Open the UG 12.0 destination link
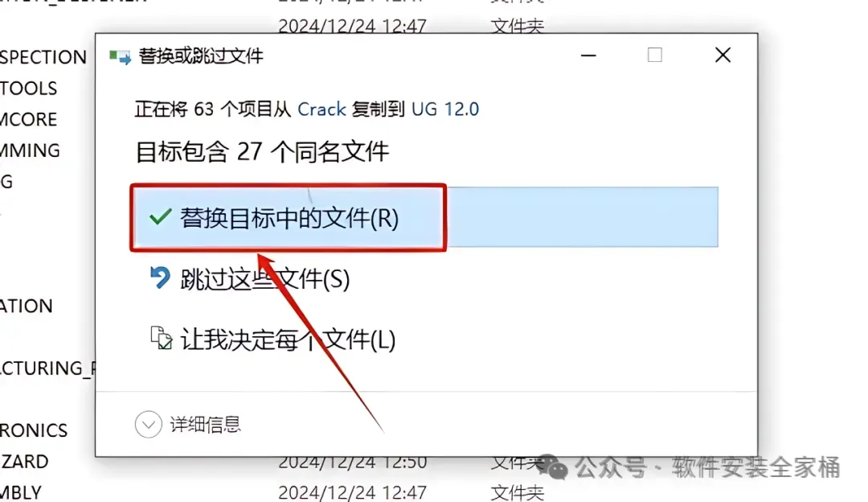Viewport: 868px width, 502px height. (445, 109)
